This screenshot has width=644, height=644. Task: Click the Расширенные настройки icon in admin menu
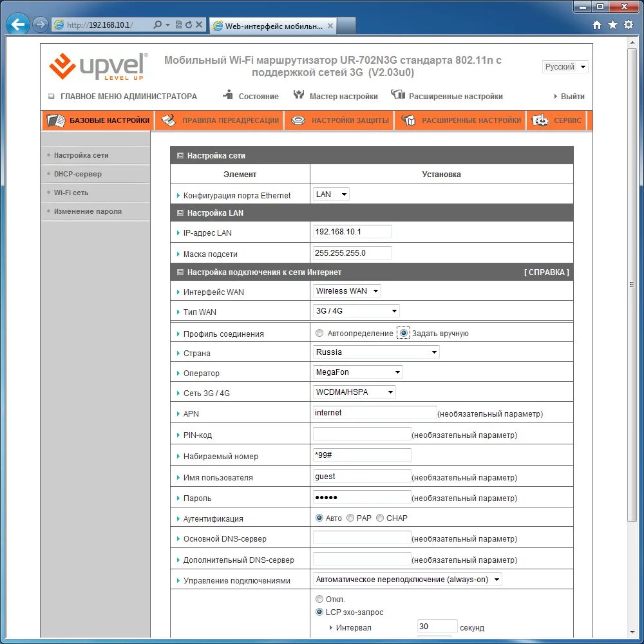[x=397, y=95]
